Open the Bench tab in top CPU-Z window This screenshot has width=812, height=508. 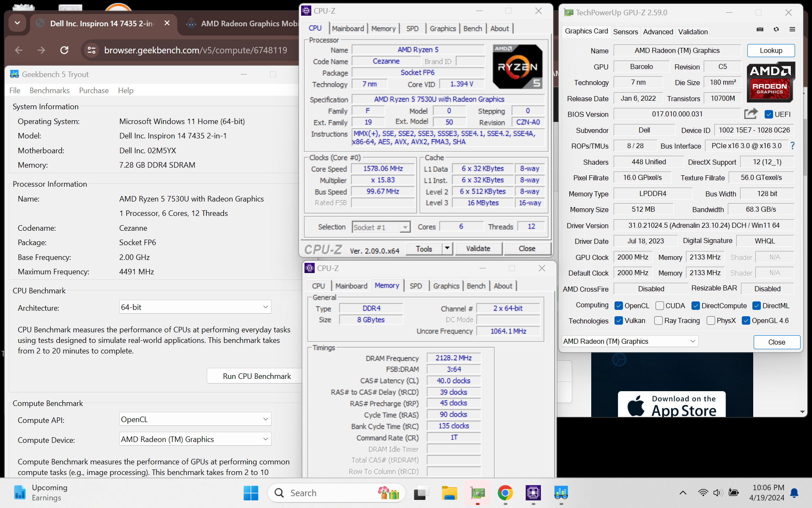tap(472, 28)
